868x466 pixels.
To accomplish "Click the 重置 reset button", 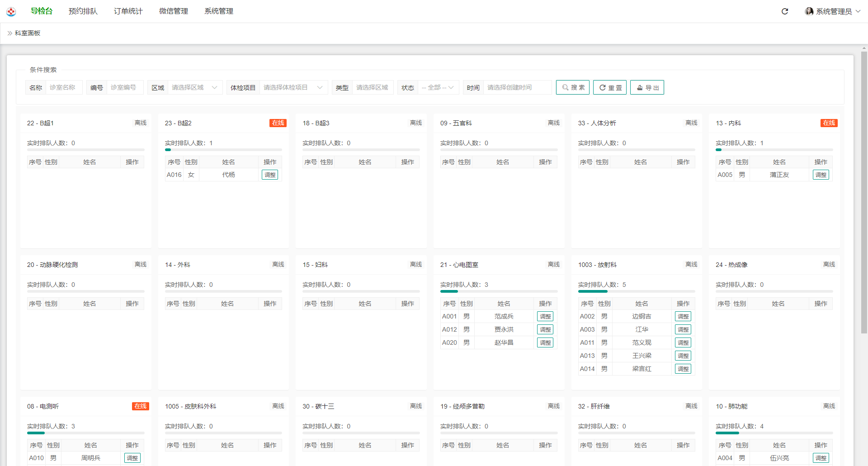I will click(x=609, y=87).
